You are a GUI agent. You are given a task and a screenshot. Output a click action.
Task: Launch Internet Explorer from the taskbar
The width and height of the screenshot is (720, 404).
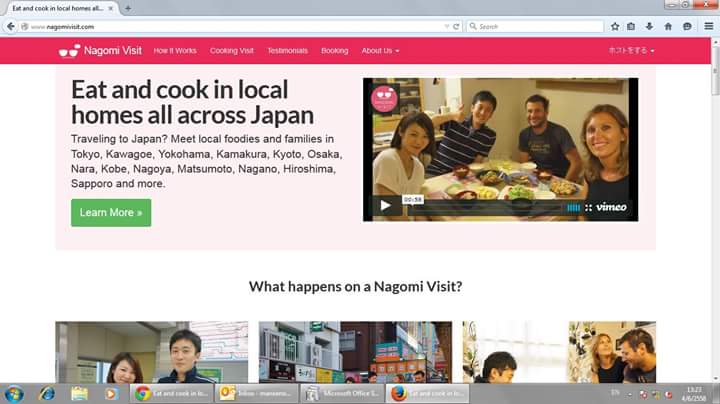coord(46,393)
